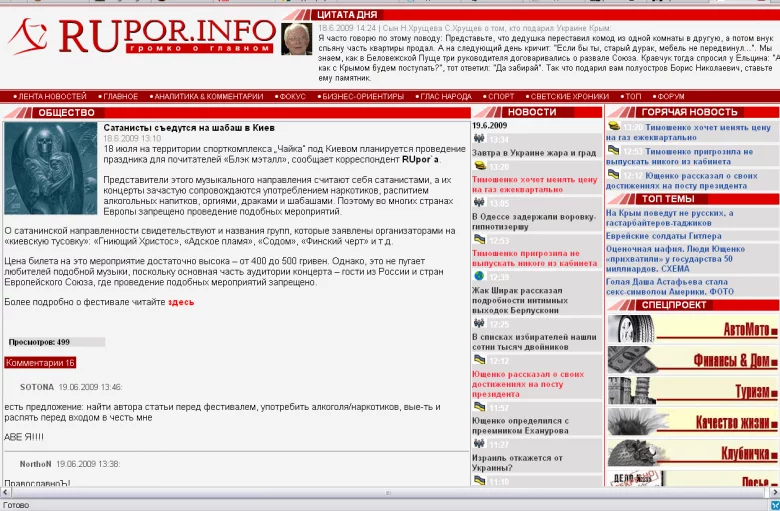Click commenter name SOTONA
The image size is (780, 511).
(x=37, y=387)
